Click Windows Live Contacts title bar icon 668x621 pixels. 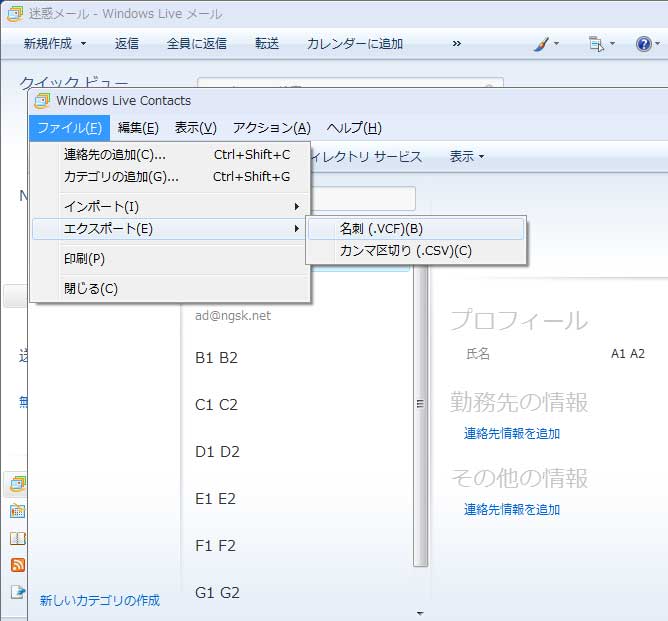(42, 100)
